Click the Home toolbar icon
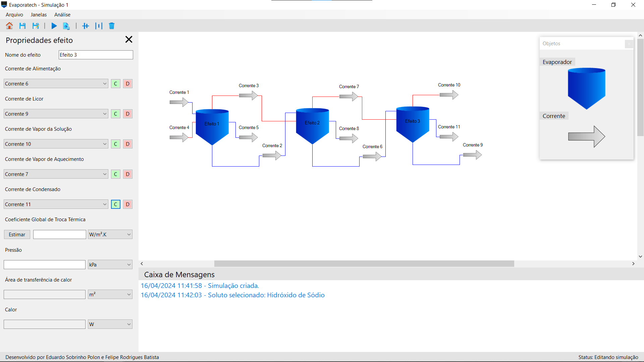This screenshot has width=644, height=362. pyautogui.click(x=9, y=25)
